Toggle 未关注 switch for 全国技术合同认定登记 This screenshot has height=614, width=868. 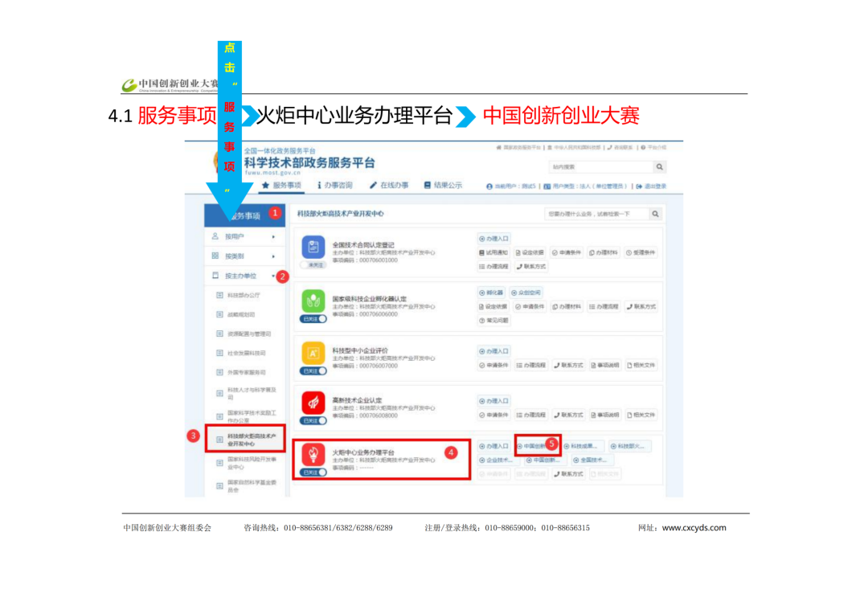click(313, 264)
